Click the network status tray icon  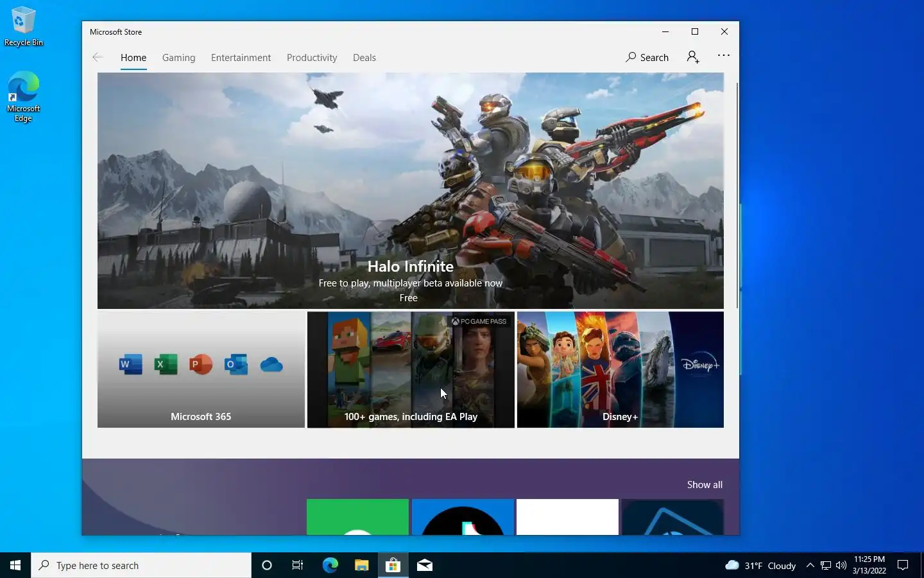[826, 565]
